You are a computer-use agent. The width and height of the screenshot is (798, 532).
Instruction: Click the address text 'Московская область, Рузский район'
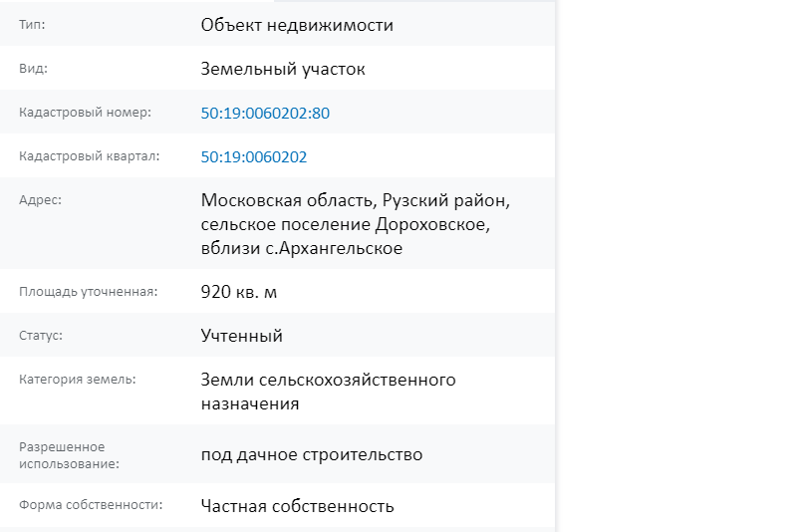pos(356,200)
